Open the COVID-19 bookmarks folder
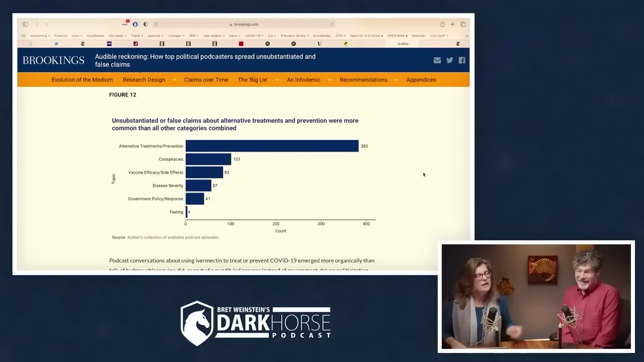The image size is (644, 362). click(255, 36)
